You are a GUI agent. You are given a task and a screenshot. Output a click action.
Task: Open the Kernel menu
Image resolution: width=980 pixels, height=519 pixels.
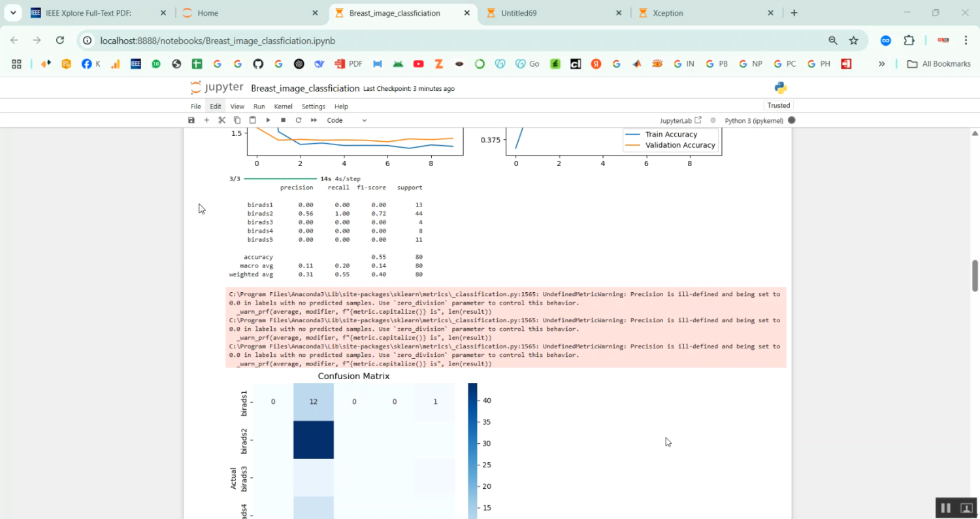click(x=283, y=107)
